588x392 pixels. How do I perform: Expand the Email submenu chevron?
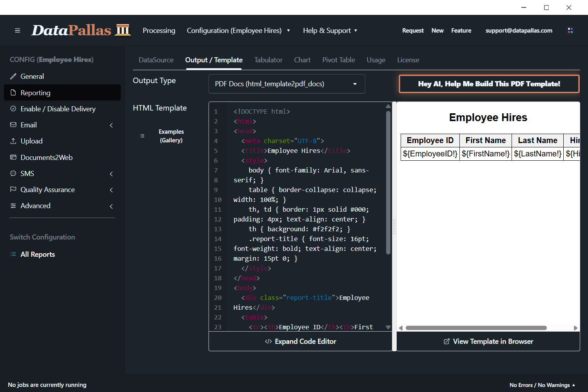(x=111, y=125)
